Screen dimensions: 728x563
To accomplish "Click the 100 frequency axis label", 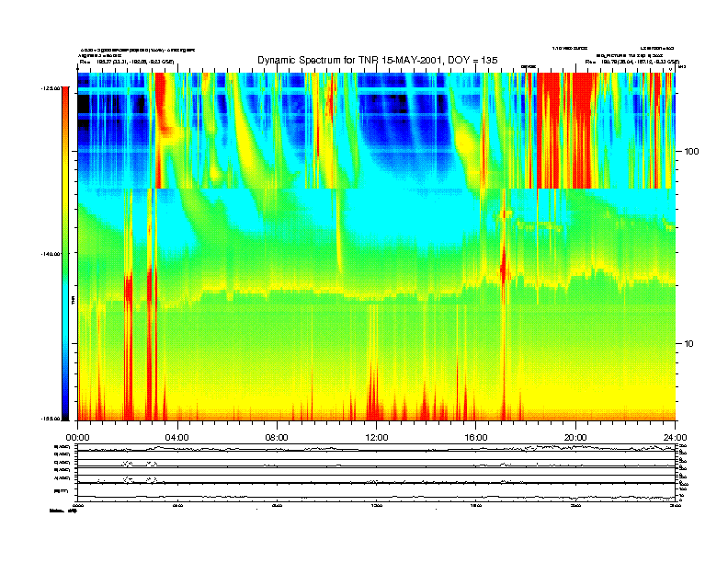I will coord(691,152).
